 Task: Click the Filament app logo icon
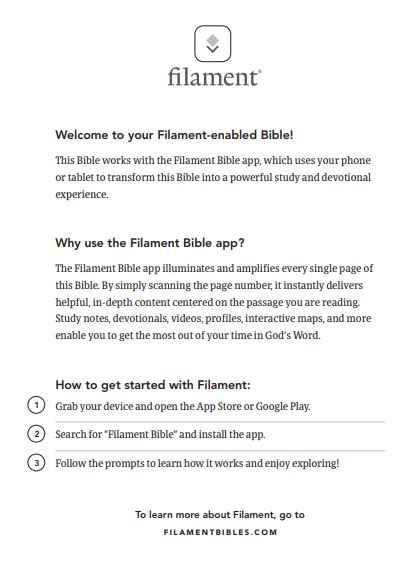tap(213, 43)
